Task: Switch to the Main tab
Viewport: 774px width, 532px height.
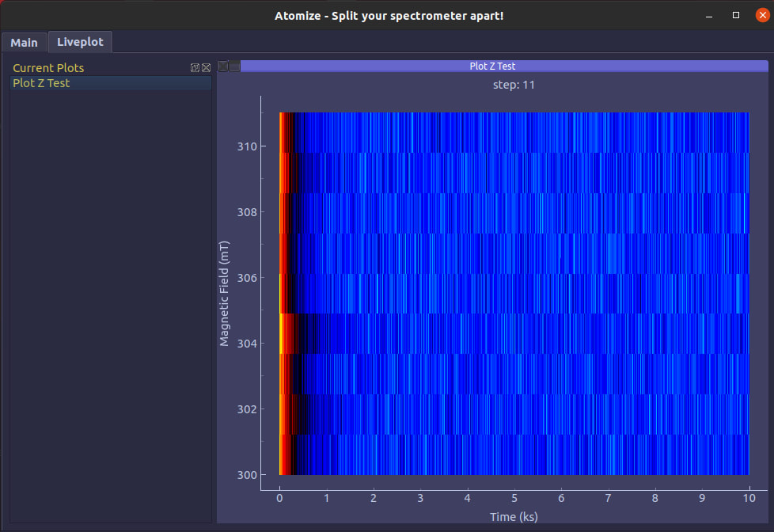Action: [x=25, y=43]
